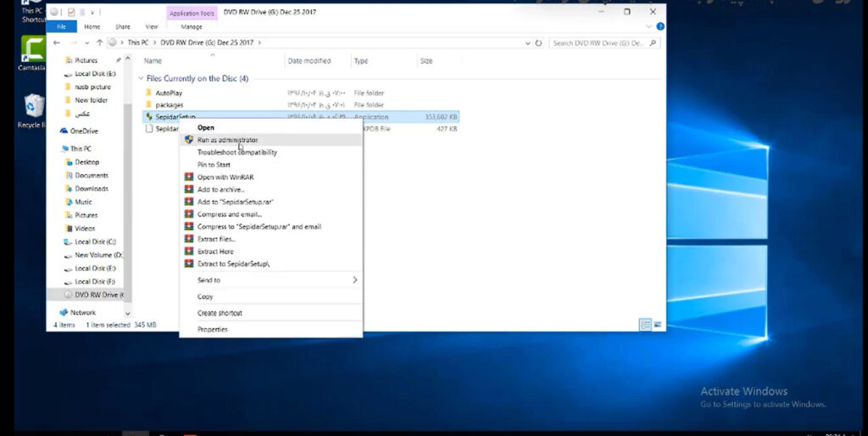Select the nasb picture folder in sidebar
This screenshot has height=436, width=868.
(92, 87)
